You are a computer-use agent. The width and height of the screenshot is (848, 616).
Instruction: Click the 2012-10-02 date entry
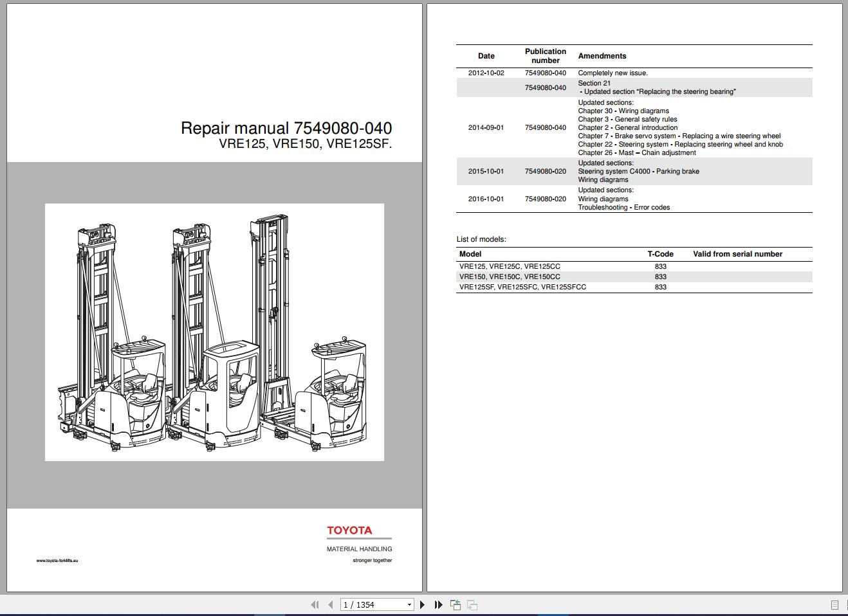pos(486,73)
